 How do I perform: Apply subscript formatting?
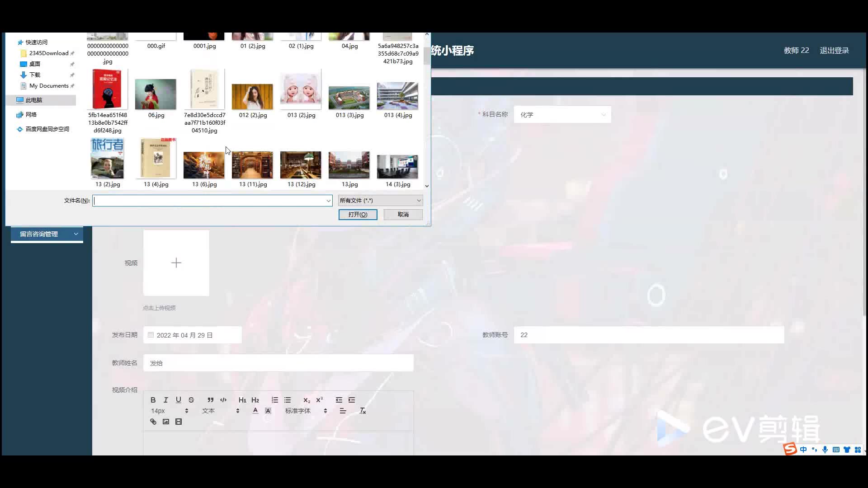tap(307, 400)
